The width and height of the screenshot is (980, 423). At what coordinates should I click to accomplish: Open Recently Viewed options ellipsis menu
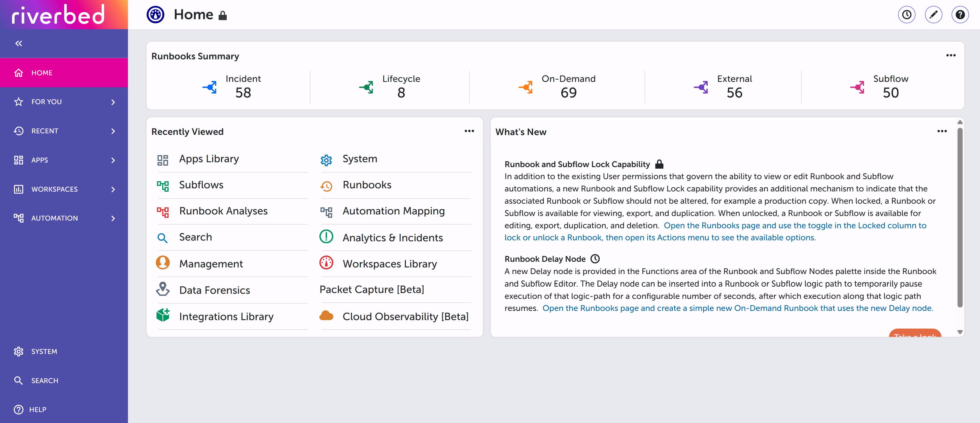[469, 131]
